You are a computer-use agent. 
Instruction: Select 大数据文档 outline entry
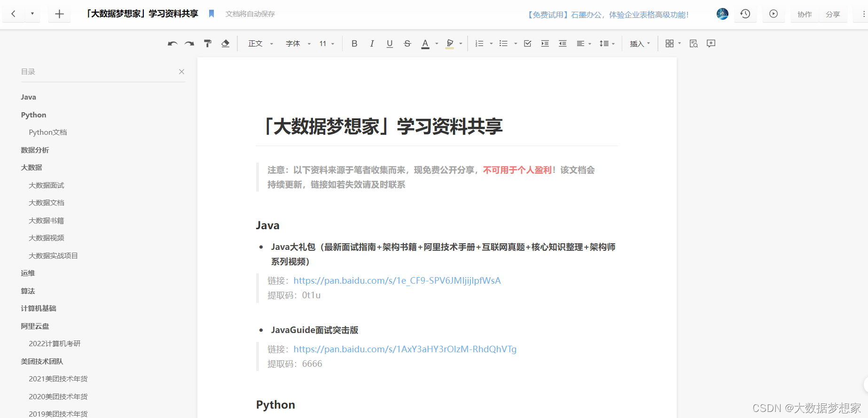pos(46,203)
